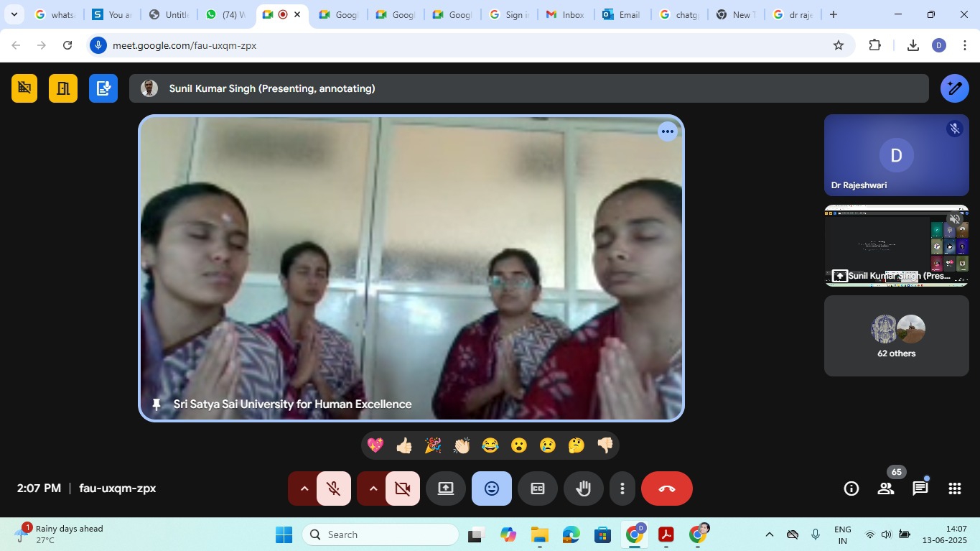
Task: Open Windows Start menu
Action: (284, 534)
